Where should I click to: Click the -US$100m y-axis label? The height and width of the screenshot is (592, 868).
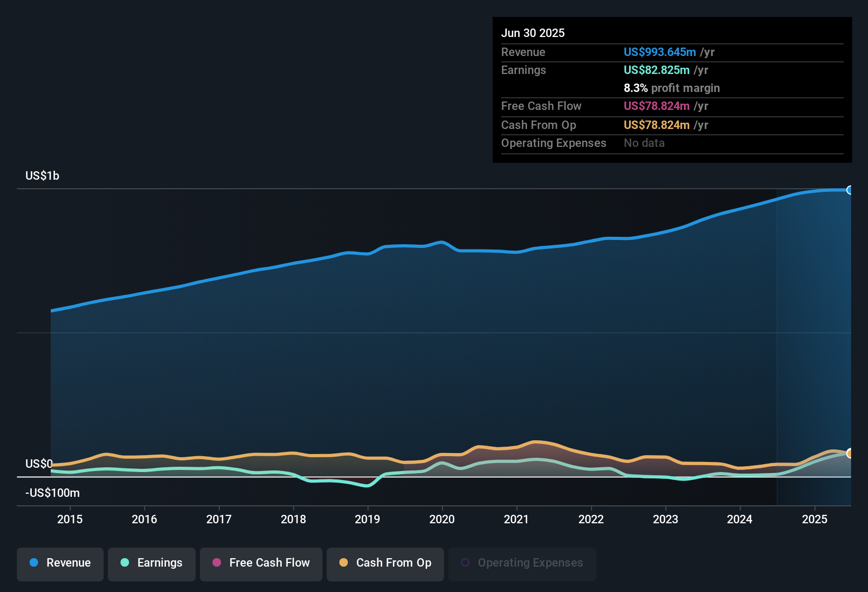tap(53, 493)
